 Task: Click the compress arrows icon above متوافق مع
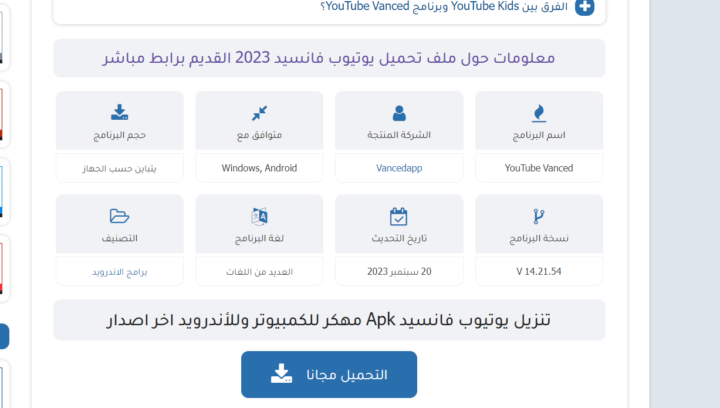259,113
